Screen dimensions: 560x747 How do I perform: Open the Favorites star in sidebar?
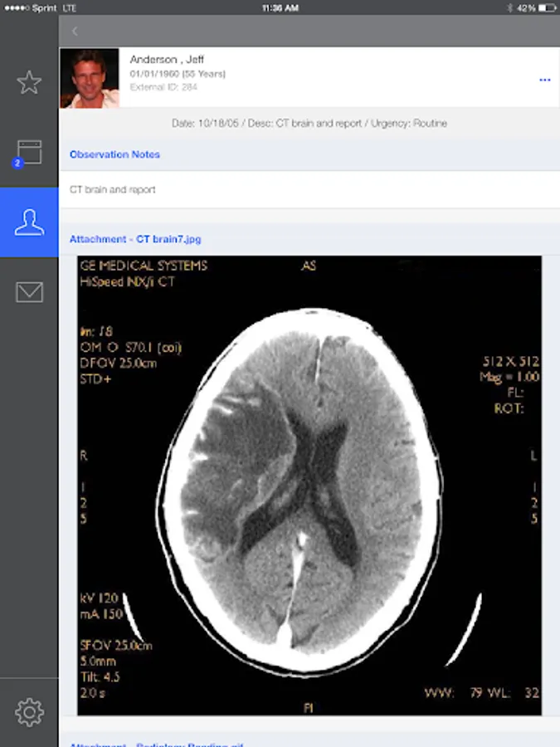coord(29,82)
